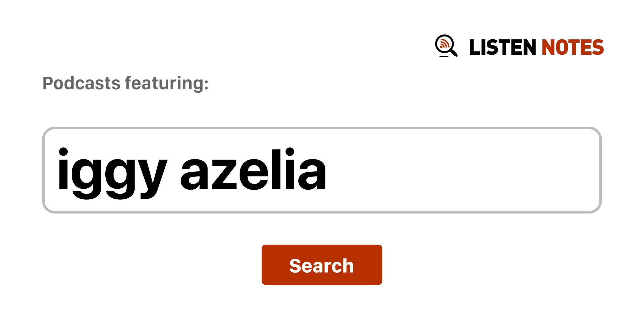Click the "Podcasts featuring:" label

(125, 83)
